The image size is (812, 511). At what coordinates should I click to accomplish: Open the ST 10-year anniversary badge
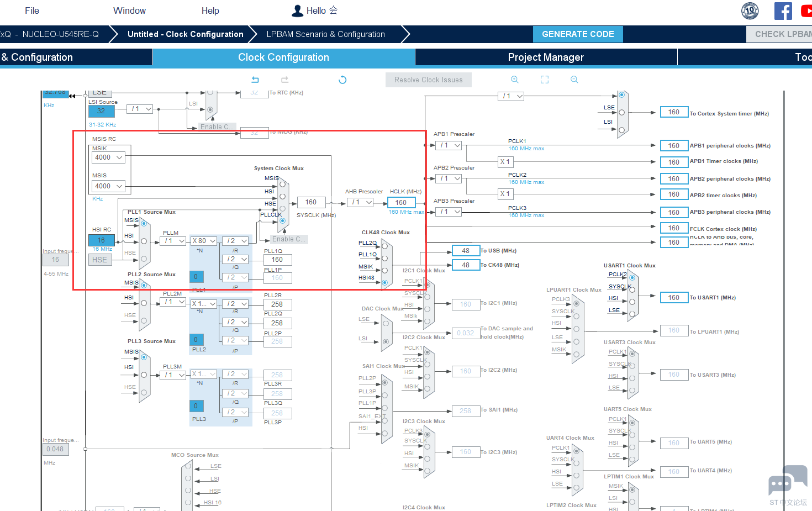pos(750,10)
